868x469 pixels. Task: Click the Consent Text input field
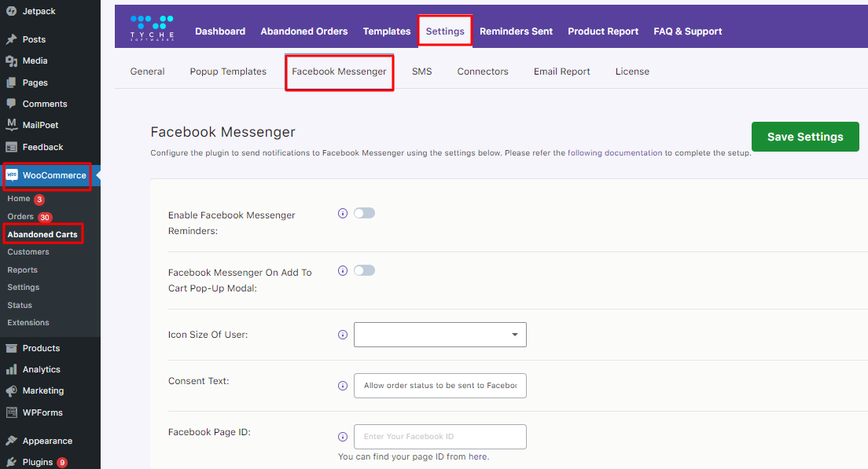click(x=440, y=386)
